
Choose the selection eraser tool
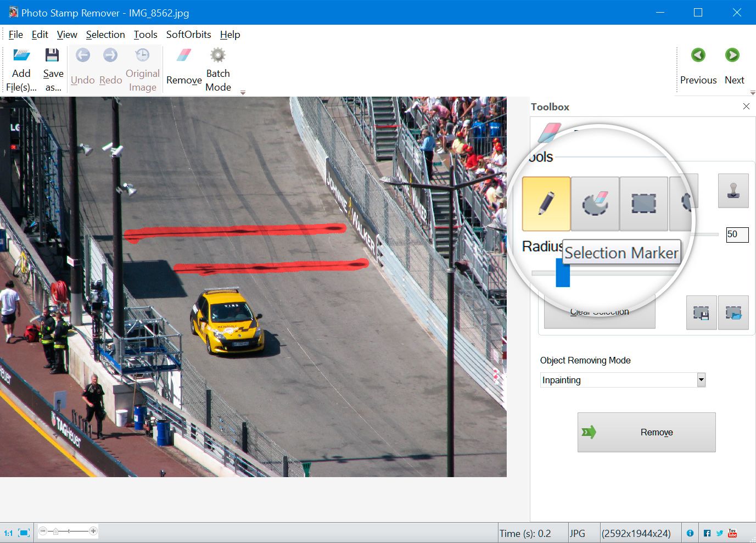pyautogui.click(x=595, y=204)
